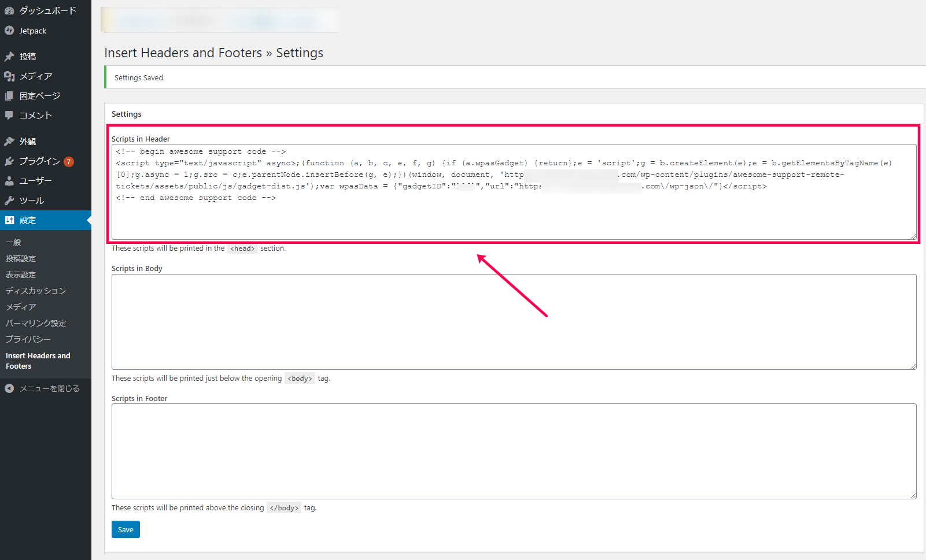Click the Jetpack logo icon

[9, 31]
